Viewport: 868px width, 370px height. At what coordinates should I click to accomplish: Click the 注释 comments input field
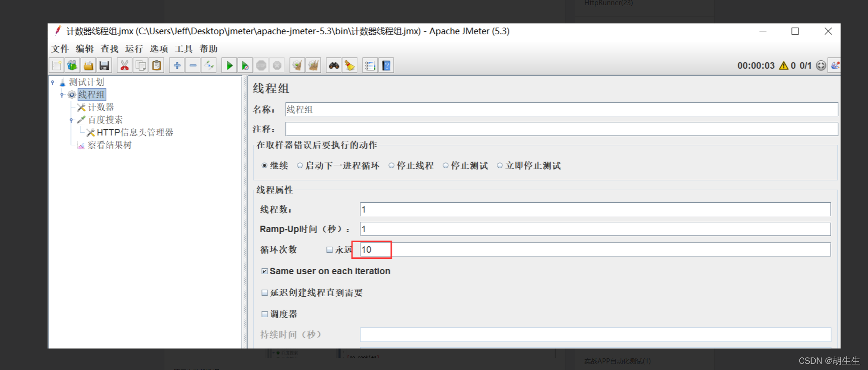tap(562, 129)
